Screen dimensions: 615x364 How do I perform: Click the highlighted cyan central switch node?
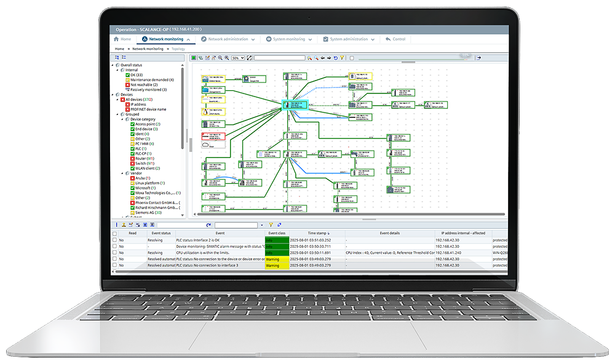(x=295, y=105)
